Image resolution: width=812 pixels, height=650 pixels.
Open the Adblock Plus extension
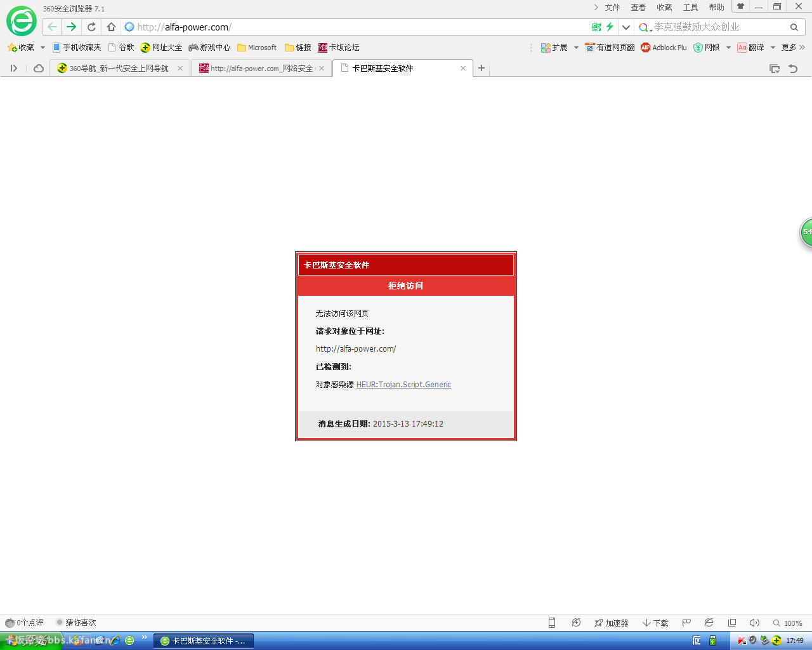664,48
